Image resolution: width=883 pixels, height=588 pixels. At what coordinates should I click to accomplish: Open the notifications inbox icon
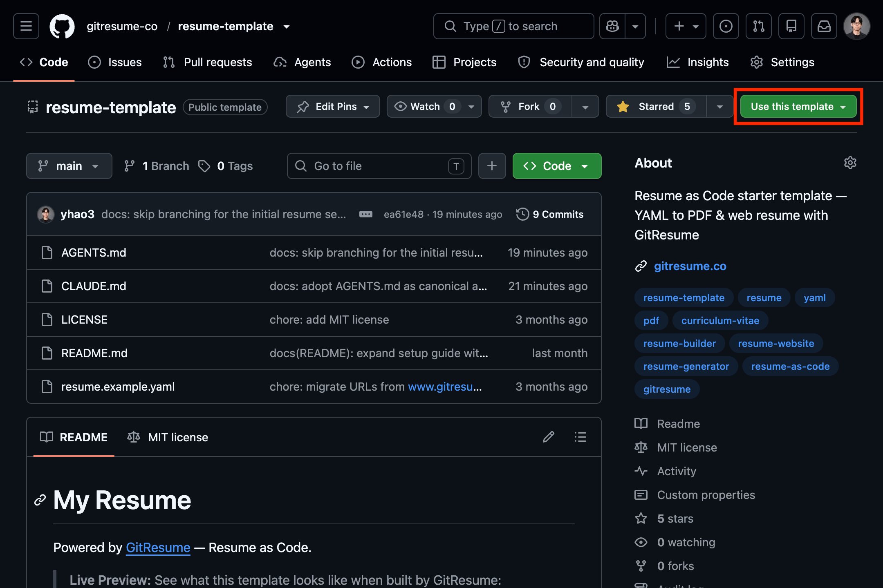[824, 26]
